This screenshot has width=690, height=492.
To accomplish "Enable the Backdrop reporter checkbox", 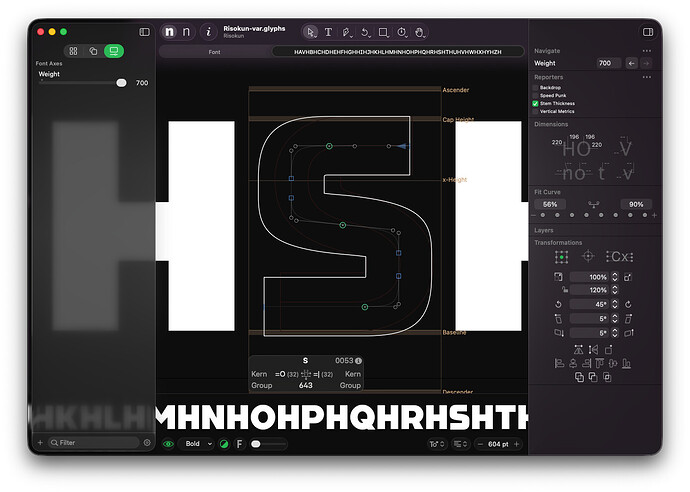I will pyautogui.click(x=536, y=88).
